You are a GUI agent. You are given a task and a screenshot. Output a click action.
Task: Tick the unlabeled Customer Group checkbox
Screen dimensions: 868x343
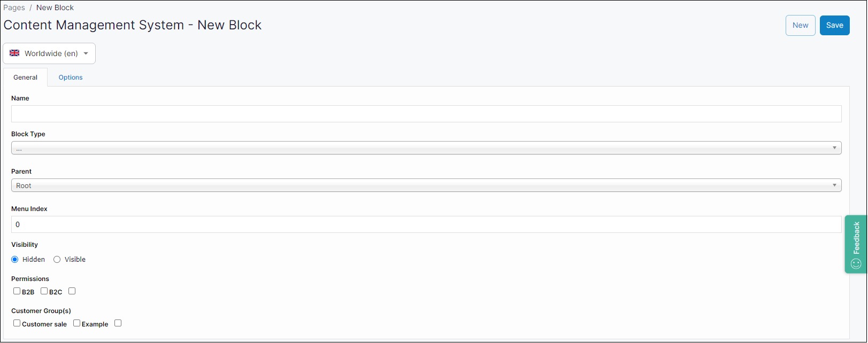(118, 323)
